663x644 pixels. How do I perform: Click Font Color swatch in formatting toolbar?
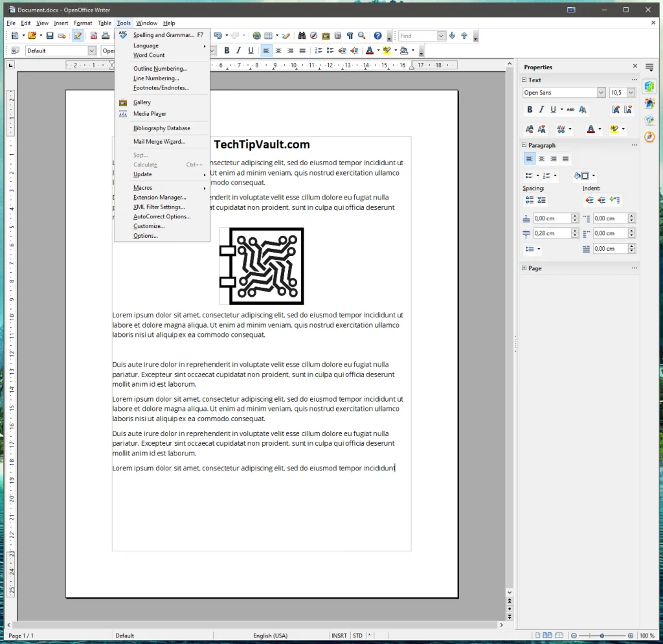369,51
